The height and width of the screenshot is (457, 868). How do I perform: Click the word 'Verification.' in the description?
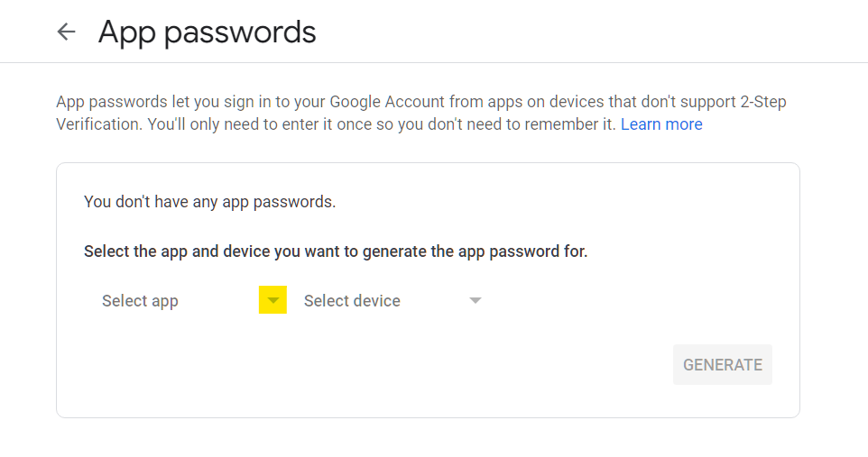(x=99, y=123)
